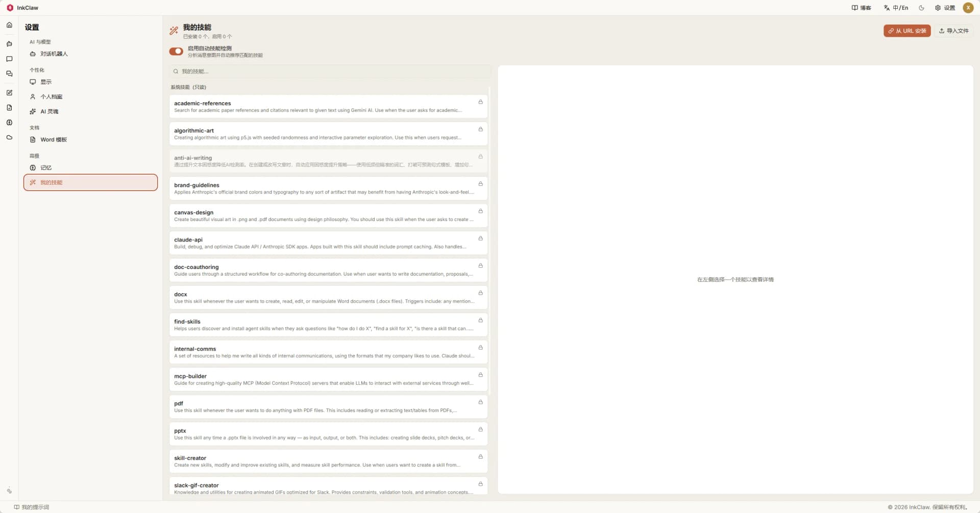This screenshot has height=513, width=980.
Task: Open 设置 in the top bar
Action: coord(945,8)
